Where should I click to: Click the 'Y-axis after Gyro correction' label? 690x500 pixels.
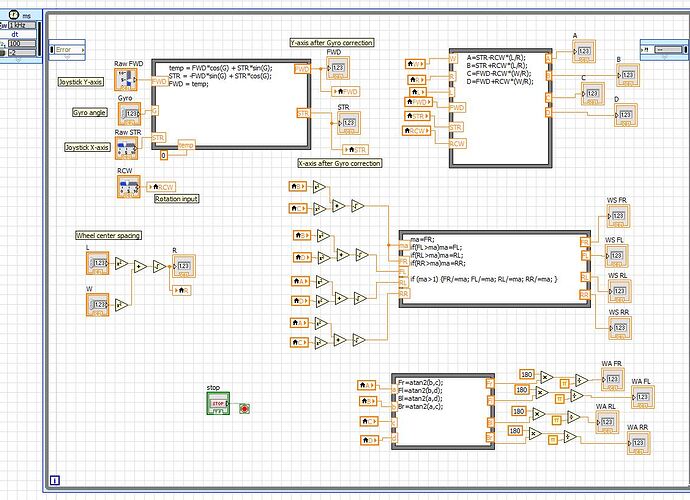coord(332,43)
